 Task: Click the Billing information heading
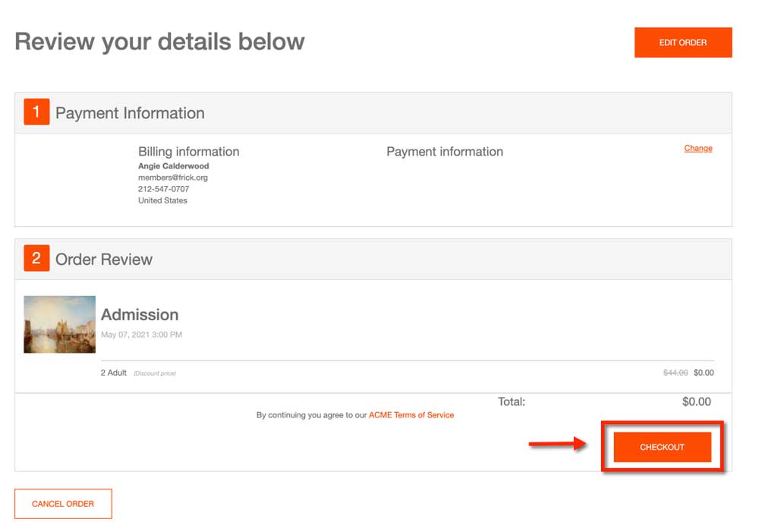[189, 152]
